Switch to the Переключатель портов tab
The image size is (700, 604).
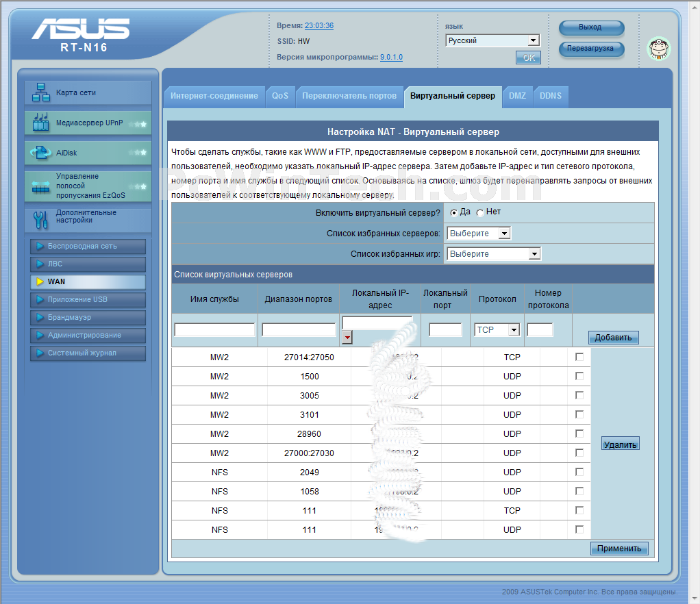(349, 96)
